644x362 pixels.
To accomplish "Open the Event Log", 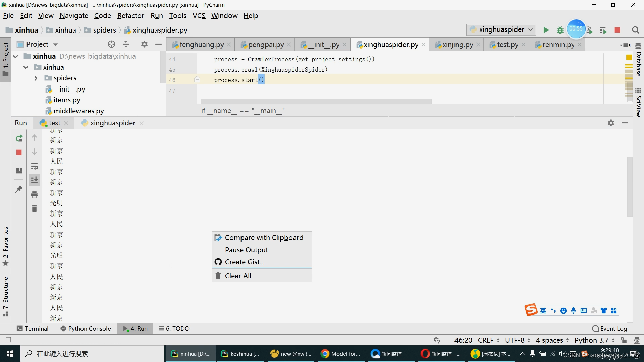I will pos(609,329).
